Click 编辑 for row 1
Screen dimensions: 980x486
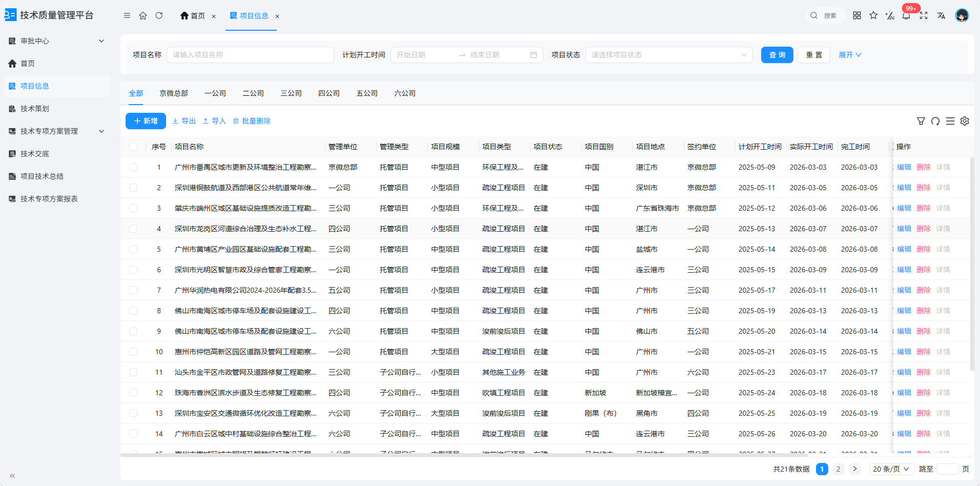[x=904, y=167]
